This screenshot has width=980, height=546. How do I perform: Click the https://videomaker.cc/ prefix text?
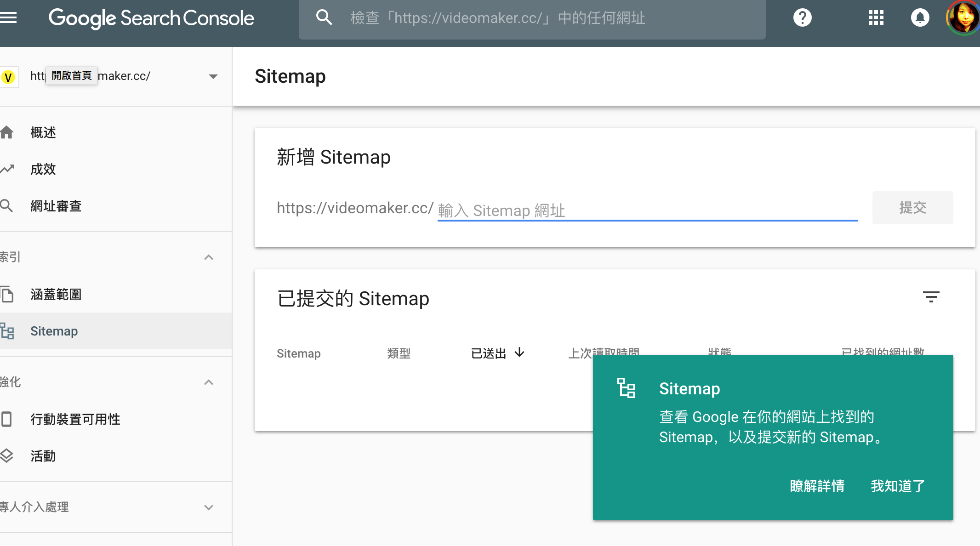pyautogui.click(x=355, y=208)
